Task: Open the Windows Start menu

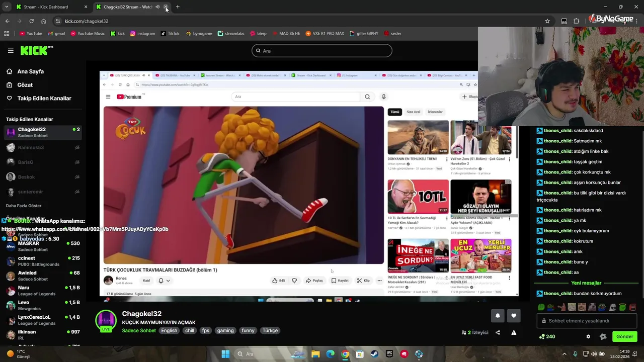Action: [x=225, y=354]
